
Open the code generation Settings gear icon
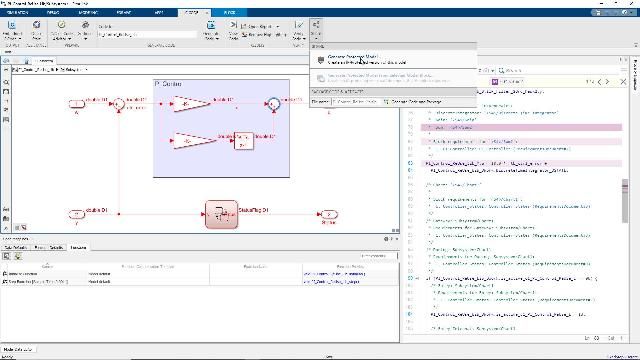(85, 25)
